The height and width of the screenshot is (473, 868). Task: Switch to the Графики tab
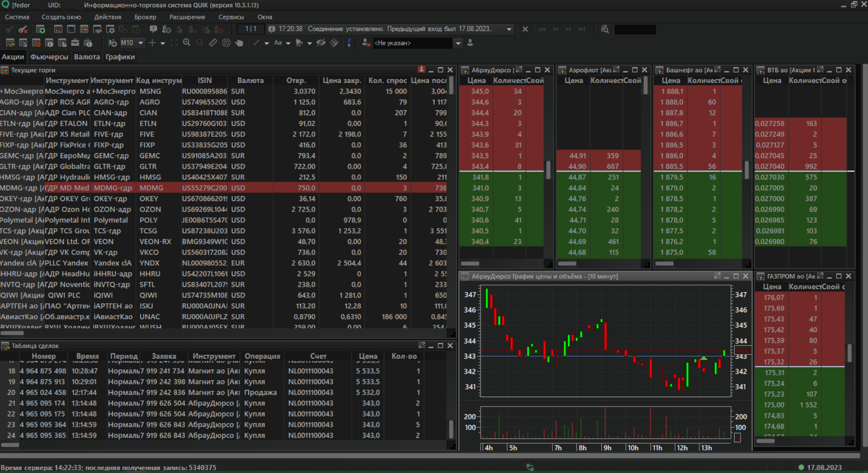(x=120, y=57)
